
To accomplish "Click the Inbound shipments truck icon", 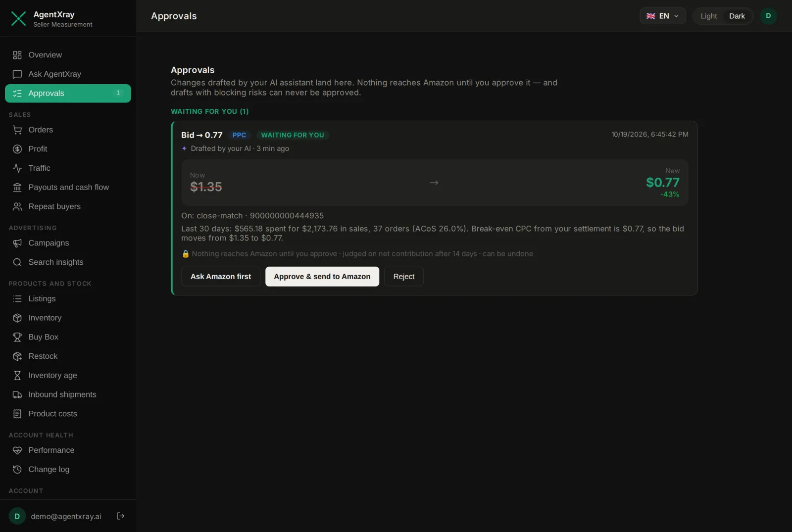I will point(17,394).
